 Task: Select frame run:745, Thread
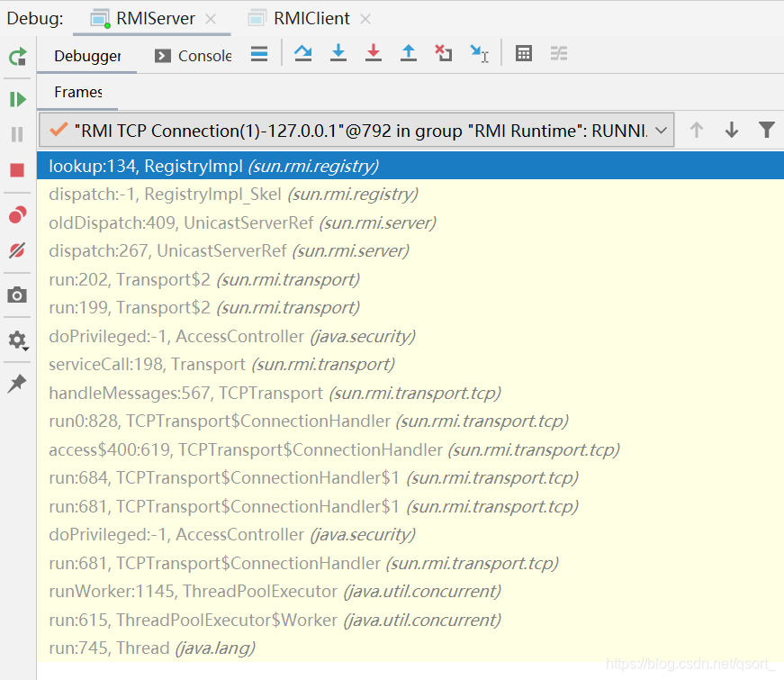coord(410,648)
